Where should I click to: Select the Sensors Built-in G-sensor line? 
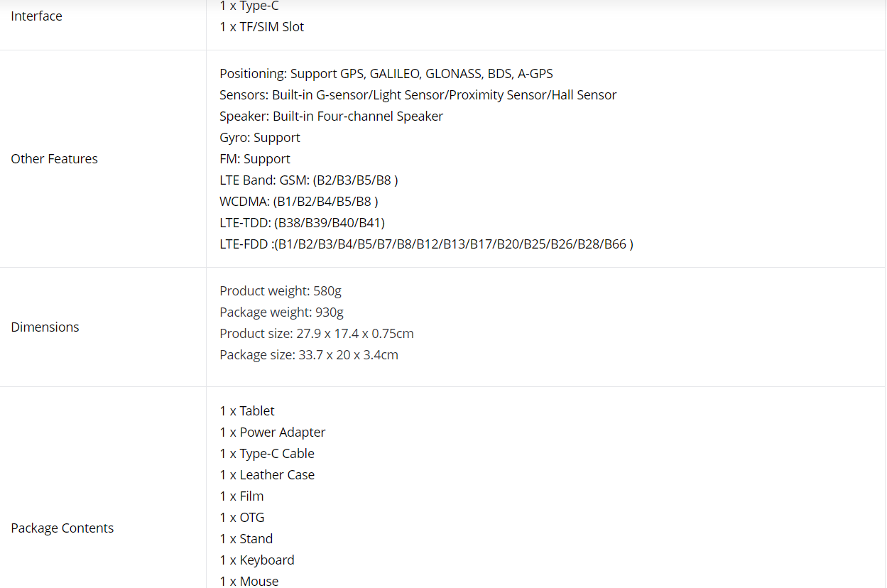pyautogui.click(x=418, y=95)
